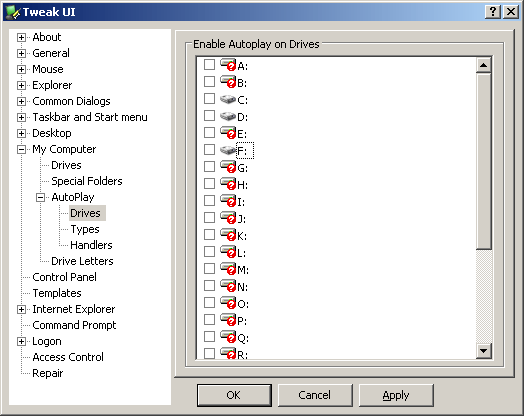Click the scroll down arrow of drive list
The image size is (524, 416).
click(x=484, y=351)
